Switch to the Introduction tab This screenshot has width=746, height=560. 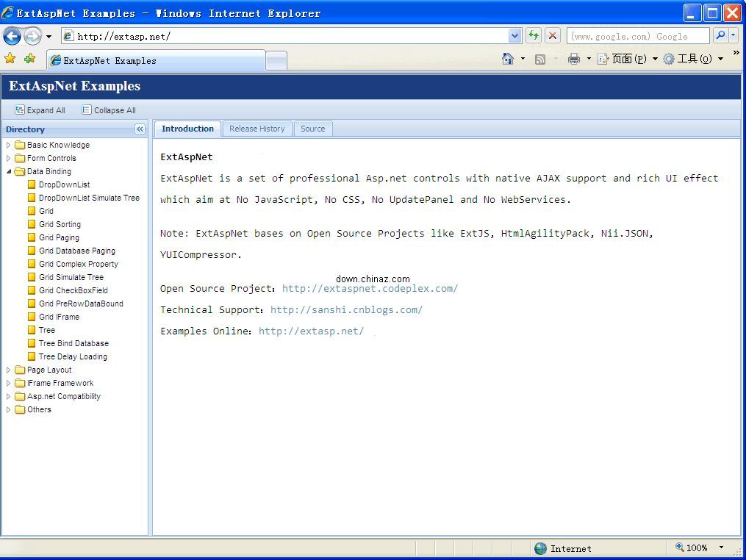187,129
